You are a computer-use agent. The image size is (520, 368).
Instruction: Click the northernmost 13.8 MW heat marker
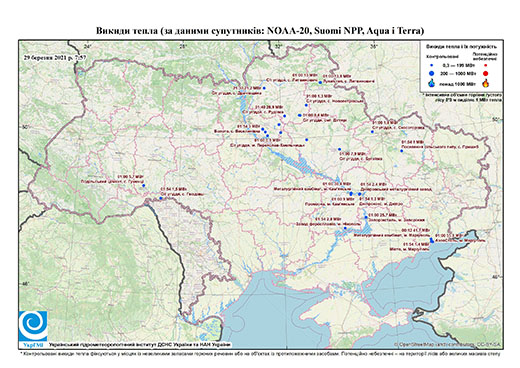pyautogui.click(x=320, y=82)
